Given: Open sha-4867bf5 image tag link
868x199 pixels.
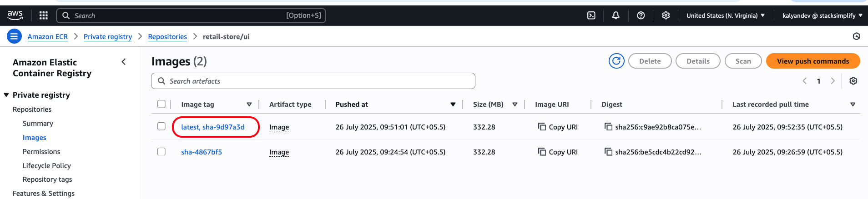Looking at the screenshot, I should 202,152.
